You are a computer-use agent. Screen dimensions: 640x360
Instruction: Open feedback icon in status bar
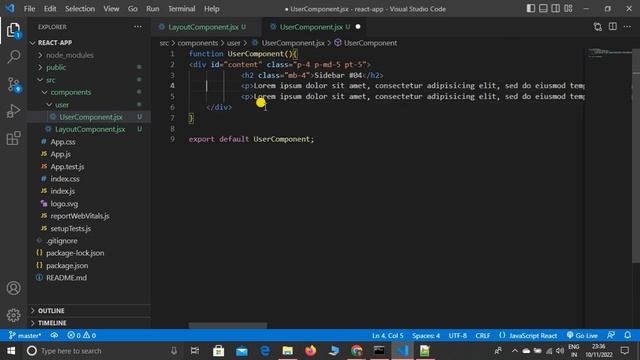[611, 335]
